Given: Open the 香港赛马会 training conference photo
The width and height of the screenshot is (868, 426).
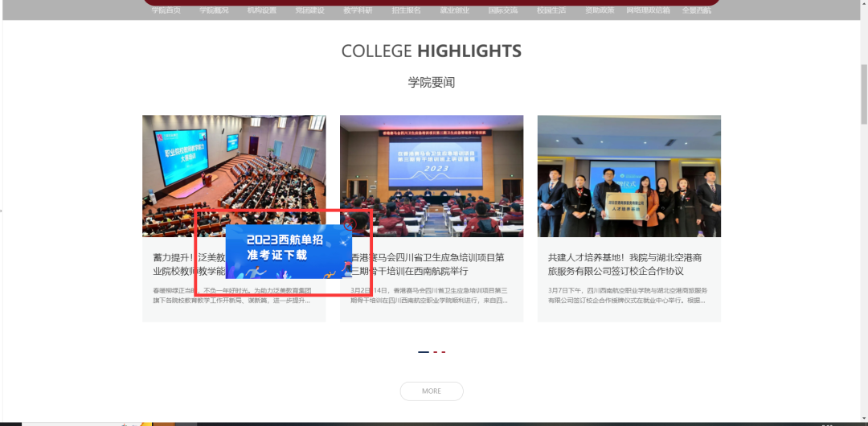Looking at the screenshot, I should (432, 176).
